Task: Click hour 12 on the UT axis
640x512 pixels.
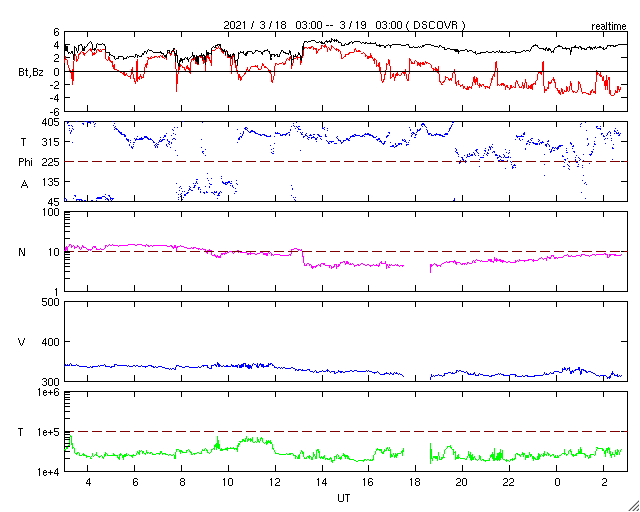Action: click(x=275, y=482)
